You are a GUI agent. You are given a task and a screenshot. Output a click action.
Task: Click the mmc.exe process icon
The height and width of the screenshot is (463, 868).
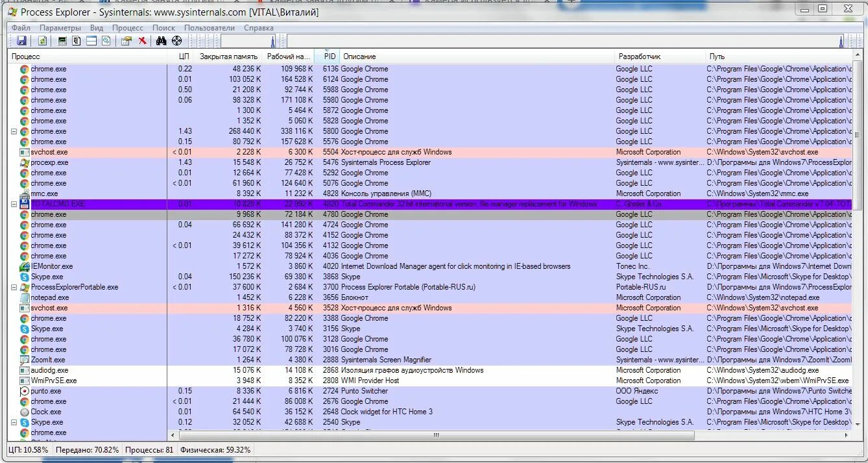pyautogui.click(x=25, y=193)
